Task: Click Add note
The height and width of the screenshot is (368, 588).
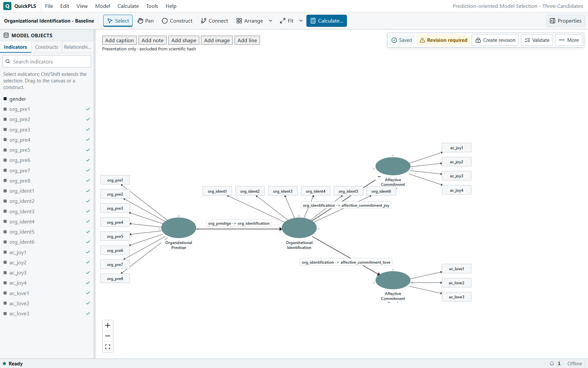Action: coord(153,40)
